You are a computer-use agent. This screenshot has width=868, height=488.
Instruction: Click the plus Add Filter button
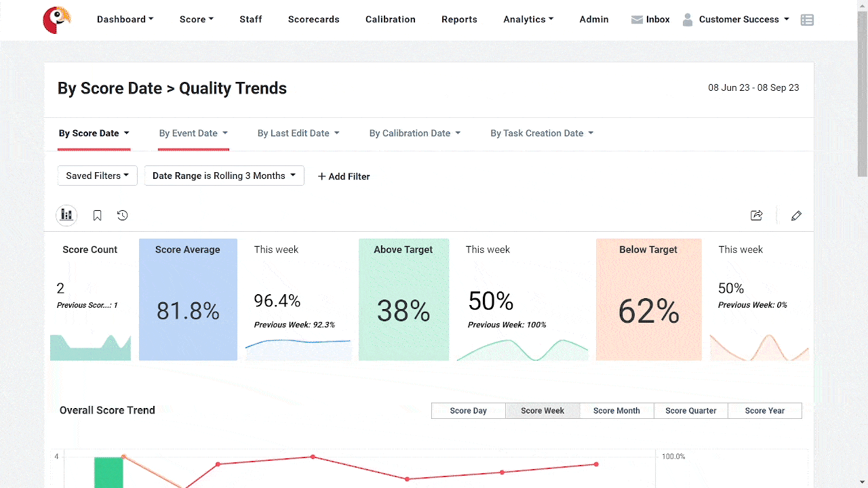(x=344, y=176)
